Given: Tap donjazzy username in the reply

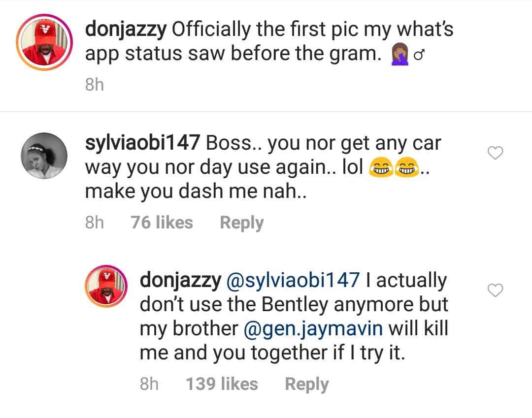Looking at the screenshot, I should (x=180, y=280).
